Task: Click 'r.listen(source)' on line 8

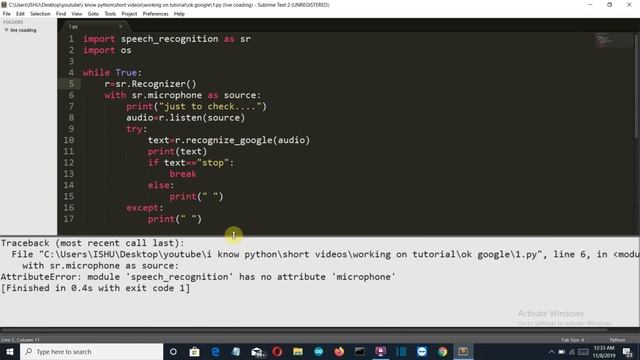Action: coord(202,118)
